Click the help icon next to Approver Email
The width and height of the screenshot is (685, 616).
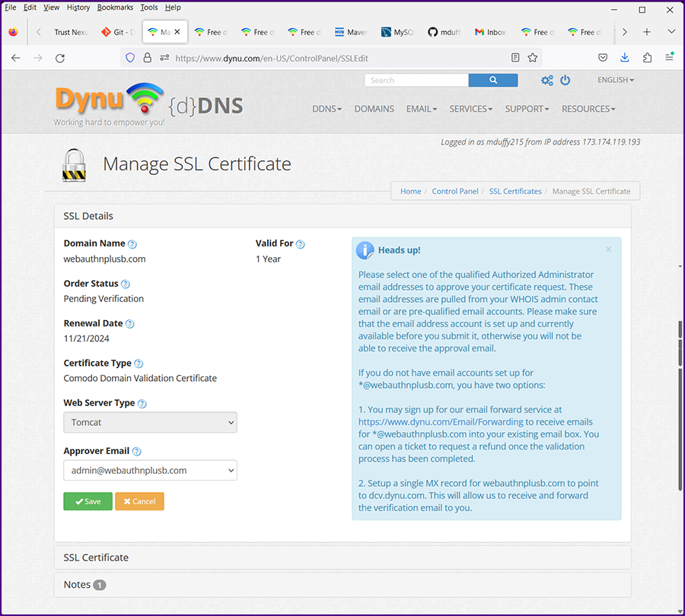tap(137, 452)
